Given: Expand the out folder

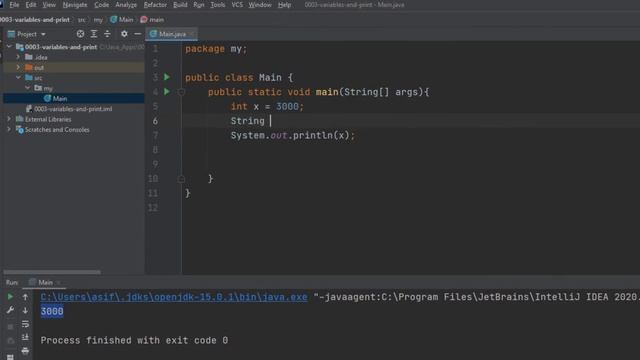Looking at the screenshot, I should pyautogui.click(x=18, y=67).
